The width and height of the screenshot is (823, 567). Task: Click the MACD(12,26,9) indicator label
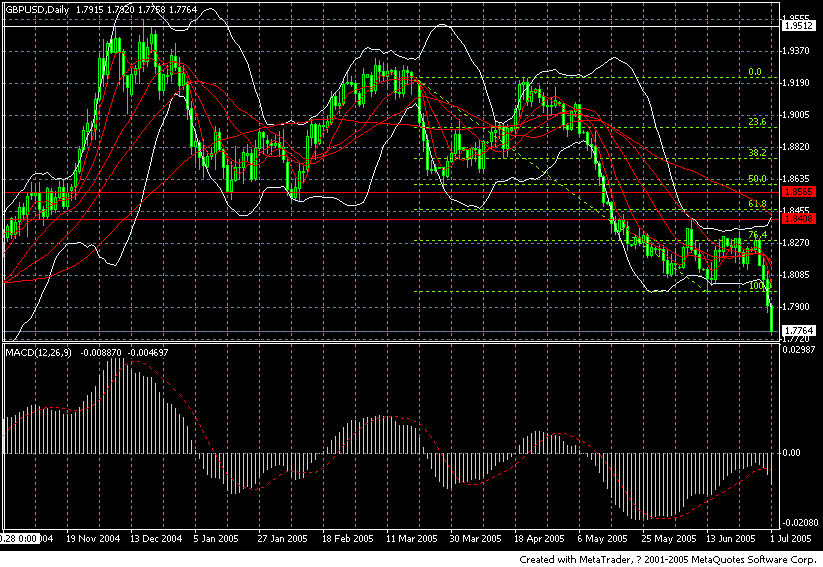[x=38, y=352]
